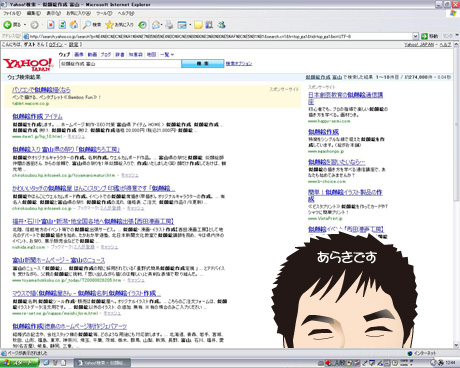
Task: Open the Back button history dropdown arrow
Action: [x=25, y=25]
